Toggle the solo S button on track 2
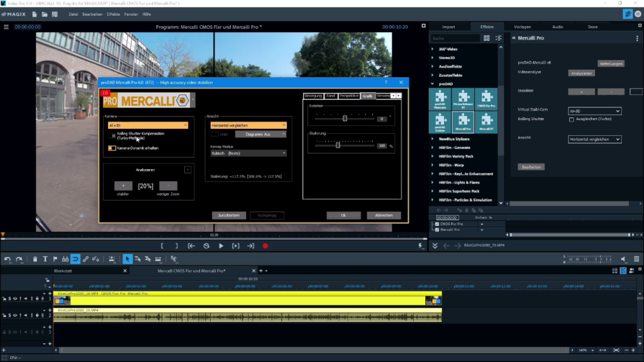The image size is (644, 362). tap(9, 315)
